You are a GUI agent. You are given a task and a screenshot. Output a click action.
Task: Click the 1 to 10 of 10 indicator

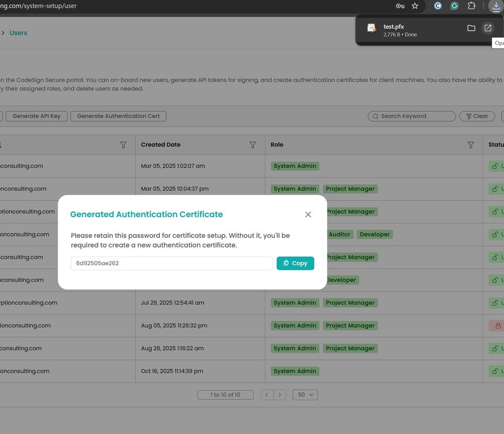tap(225, 395)
